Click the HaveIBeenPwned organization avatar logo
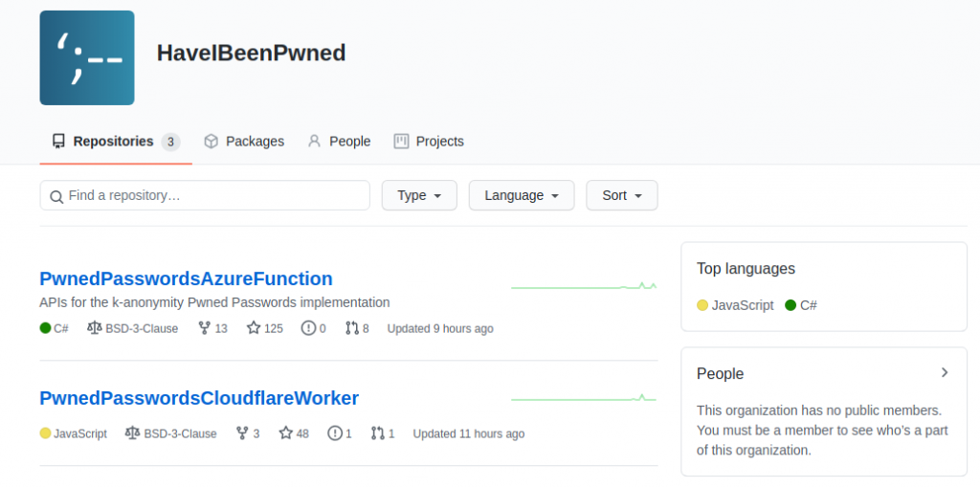The image size is (980, 488). (x=87, y=57)
